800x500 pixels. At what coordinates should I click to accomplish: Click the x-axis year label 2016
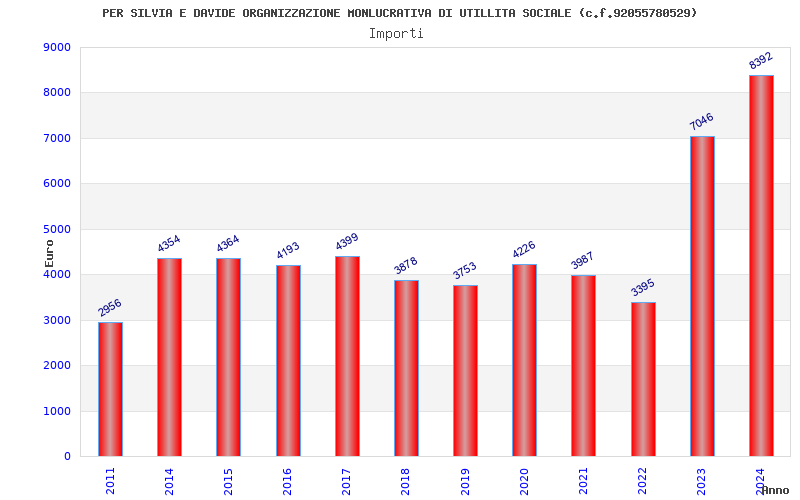(x=287, y=481)
